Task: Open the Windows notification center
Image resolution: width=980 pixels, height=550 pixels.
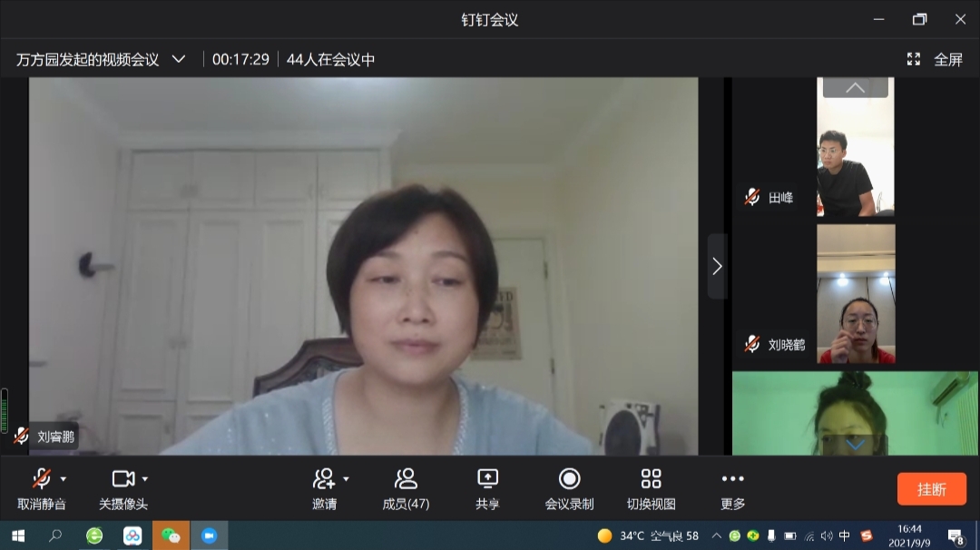Action: (x=955, y=536)
